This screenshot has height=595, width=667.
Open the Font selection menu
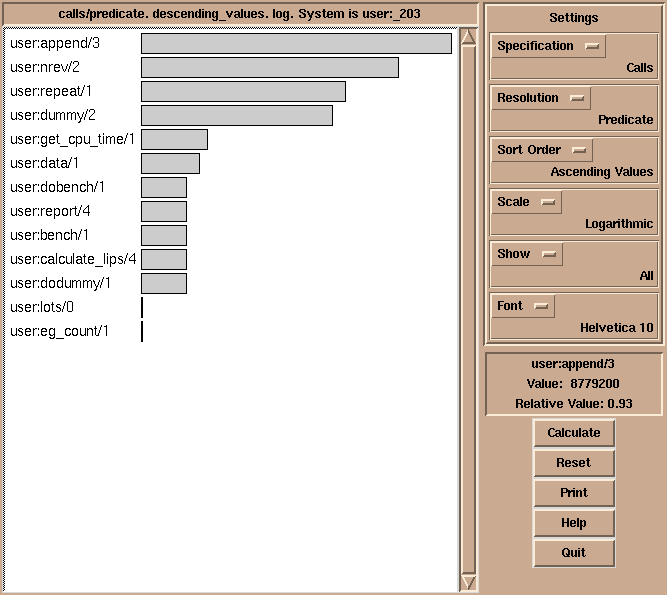[523, 306]
